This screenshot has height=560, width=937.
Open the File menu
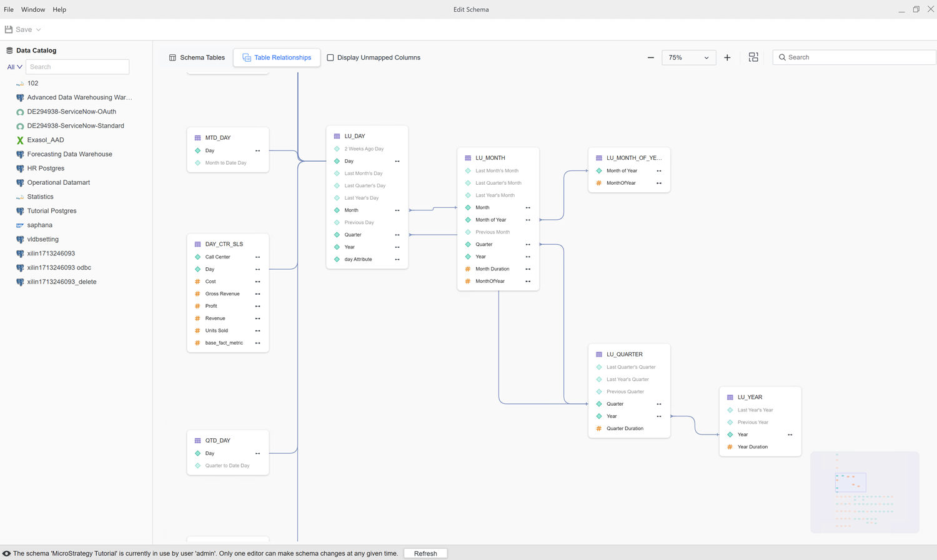coord(9,9)
